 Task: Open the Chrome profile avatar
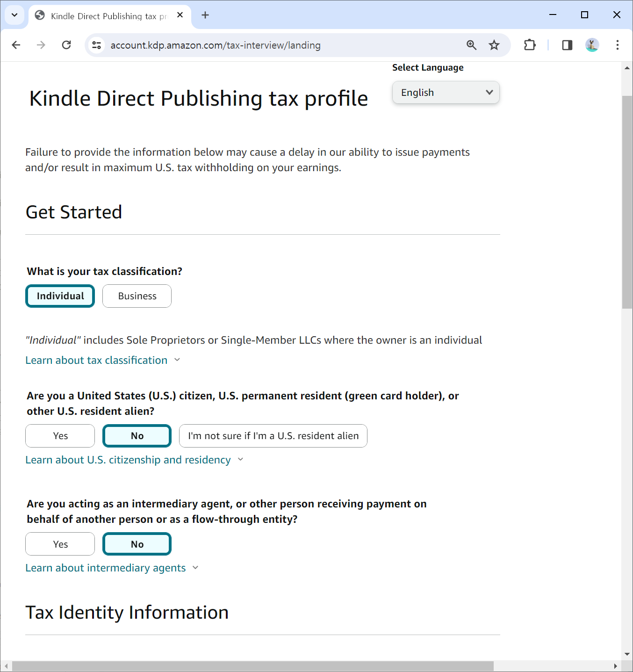click(592, 45)
